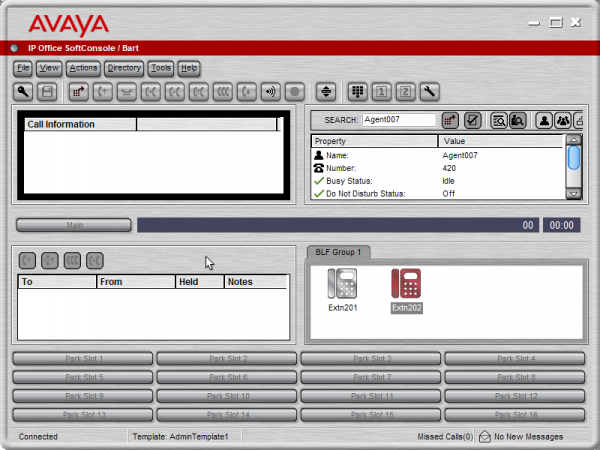Open the Actions menu
This screenshot has height=450, width=600.
83,68
